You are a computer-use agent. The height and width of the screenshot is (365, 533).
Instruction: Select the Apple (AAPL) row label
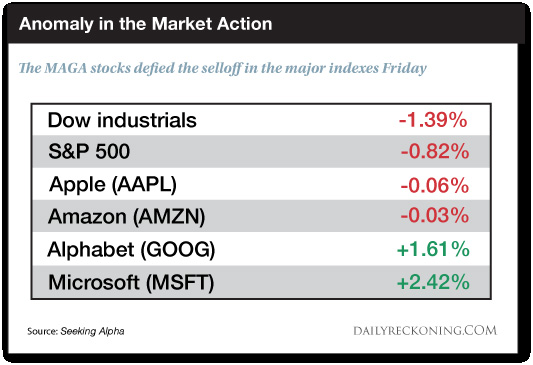pyautogui.click(x=113, y=185)
